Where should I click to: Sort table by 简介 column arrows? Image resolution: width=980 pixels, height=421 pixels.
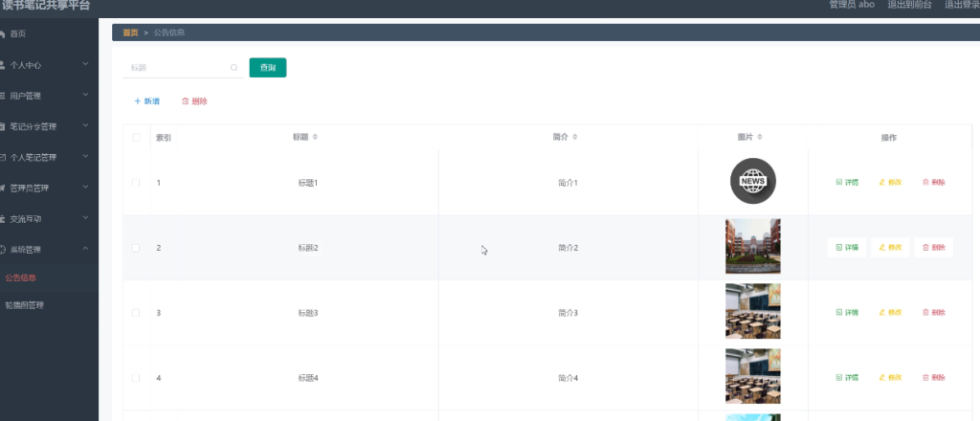click(x=574, y=137)
